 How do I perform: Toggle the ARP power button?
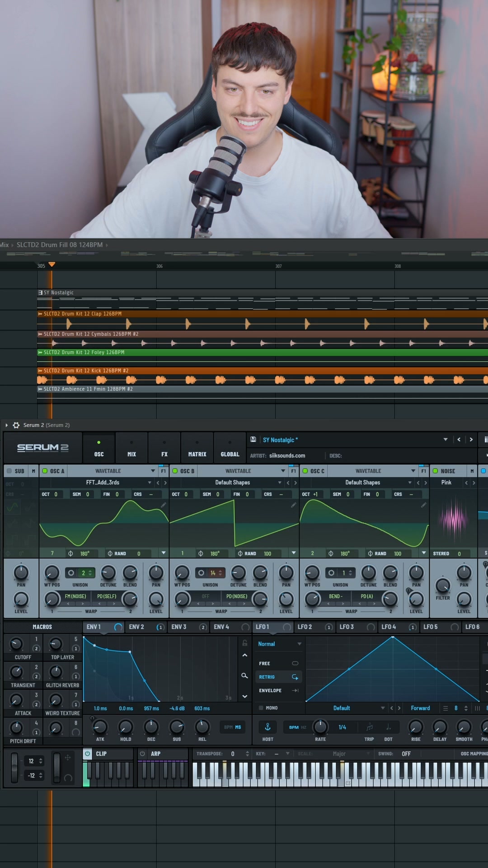coord(142,754)
